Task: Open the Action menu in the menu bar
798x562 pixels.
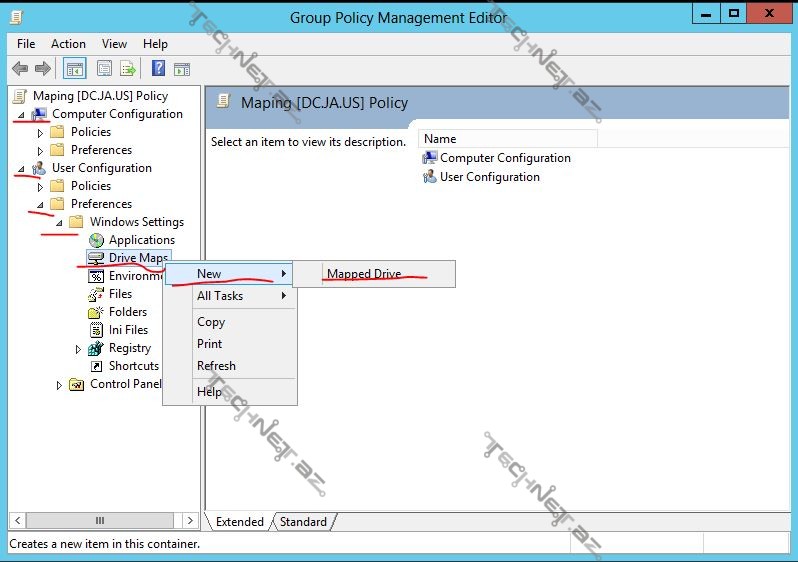Action: pyautogui.click(x=68, y=44)
